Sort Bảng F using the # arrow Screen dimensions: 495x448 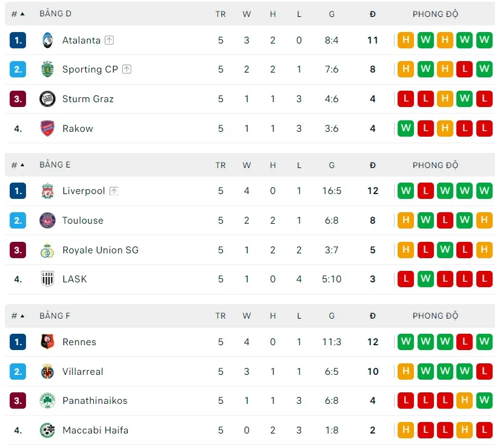(x=22, y=316)
